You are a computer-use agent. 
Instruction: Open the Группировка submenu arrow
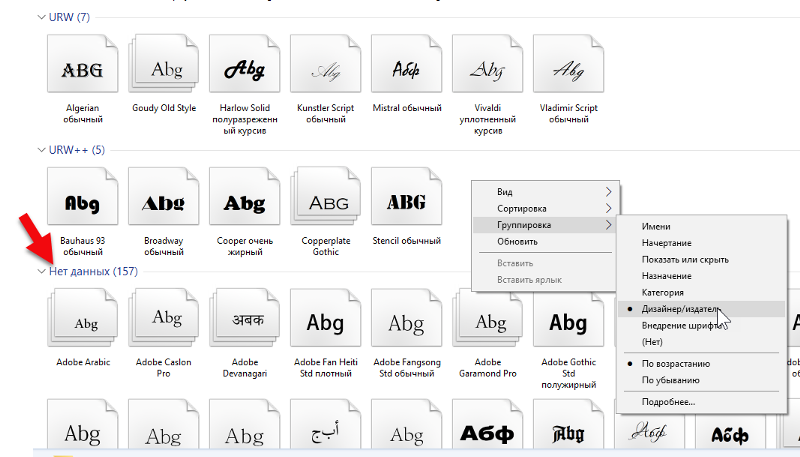tap(608, 225)
